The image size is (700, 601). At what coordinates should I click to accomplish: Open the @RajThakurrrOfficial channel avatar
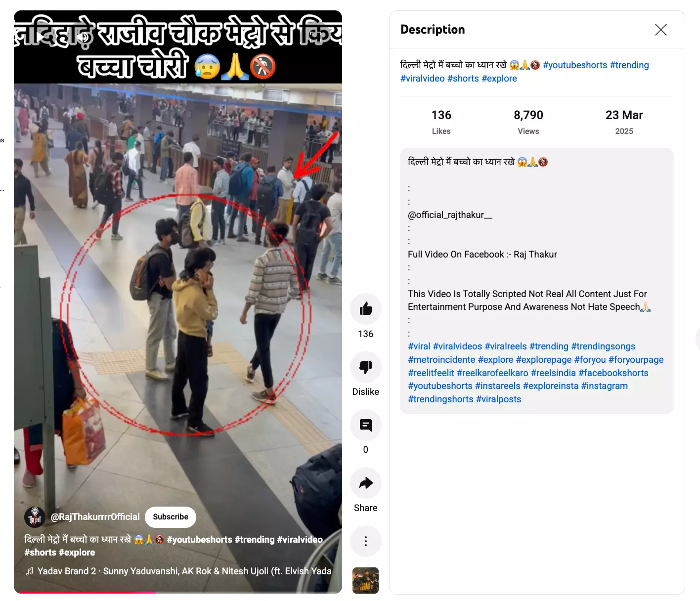(x=35, y=517)
